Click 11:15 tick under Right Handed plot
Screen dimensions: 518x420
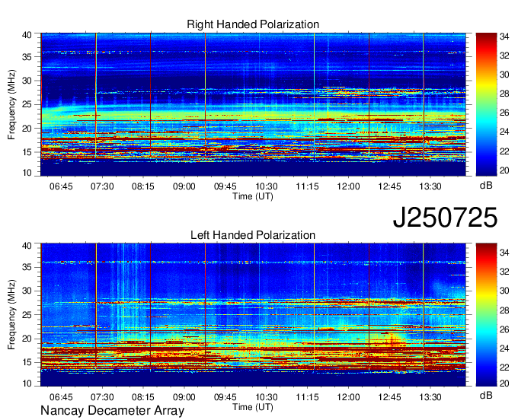point(307,186)
